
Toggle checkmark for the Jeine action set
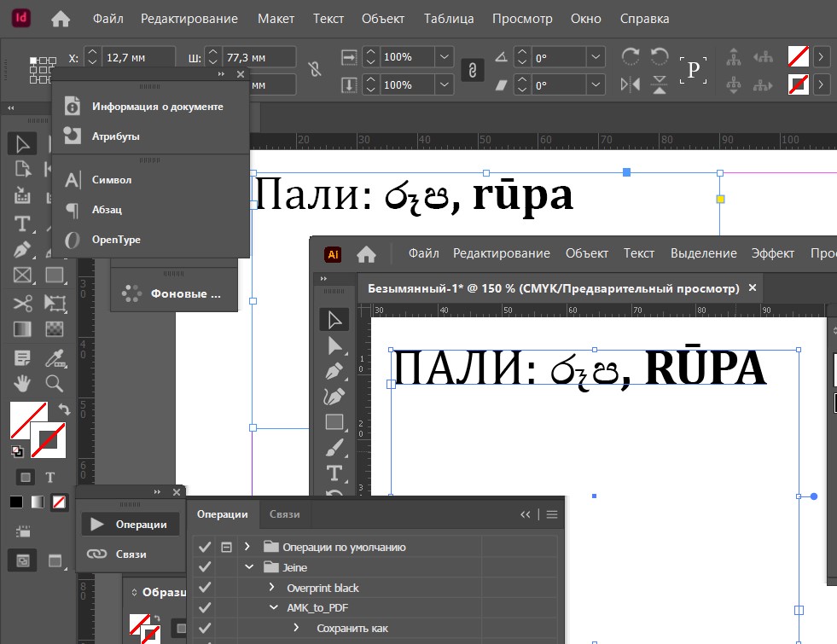[x=204, y=567]
